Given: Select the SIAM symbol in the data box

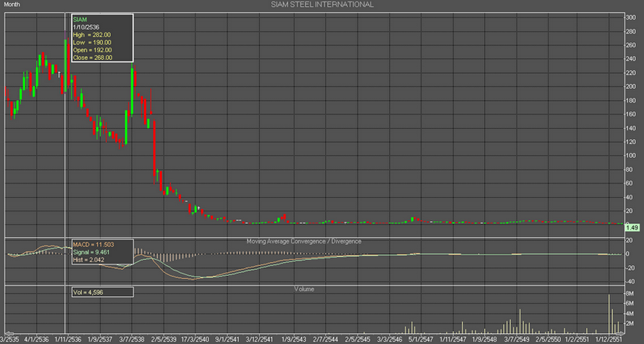Looking at the screenshot, I should [80, 20].
